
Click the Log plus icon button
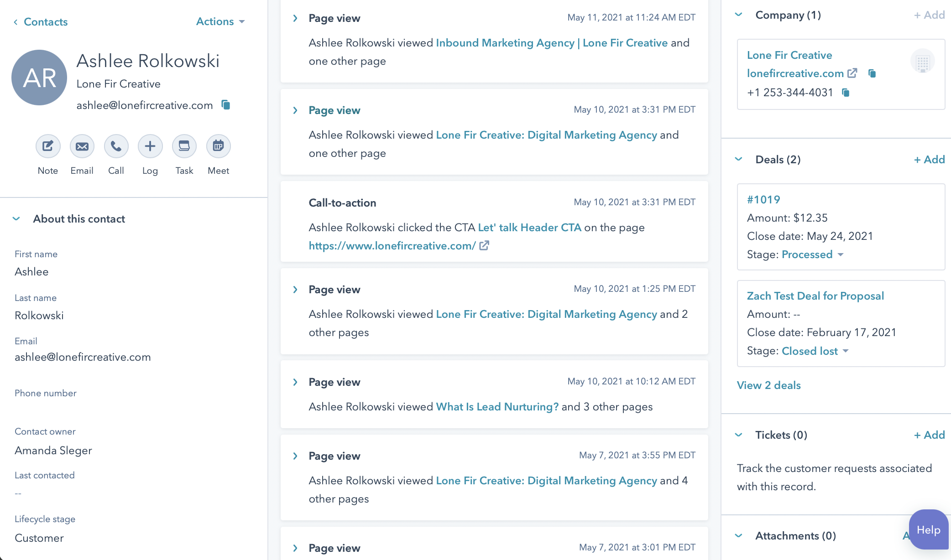pos(150,146)
